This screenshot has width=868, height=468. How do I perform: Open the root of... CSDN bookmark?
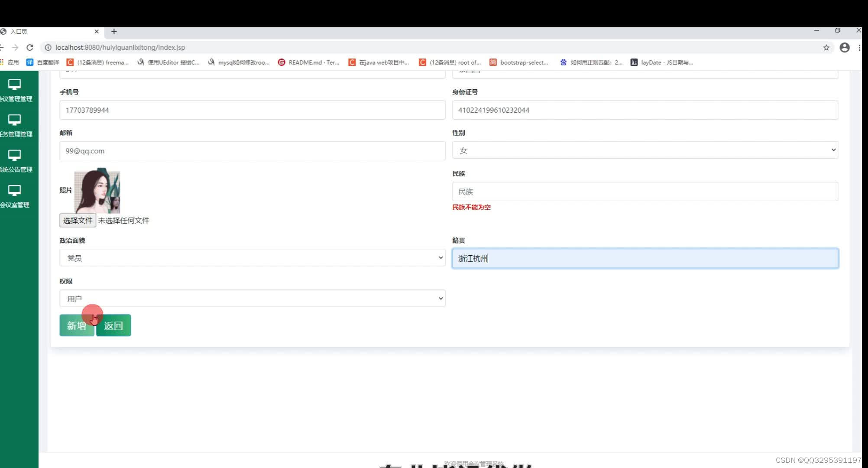[x=450, y=62]
